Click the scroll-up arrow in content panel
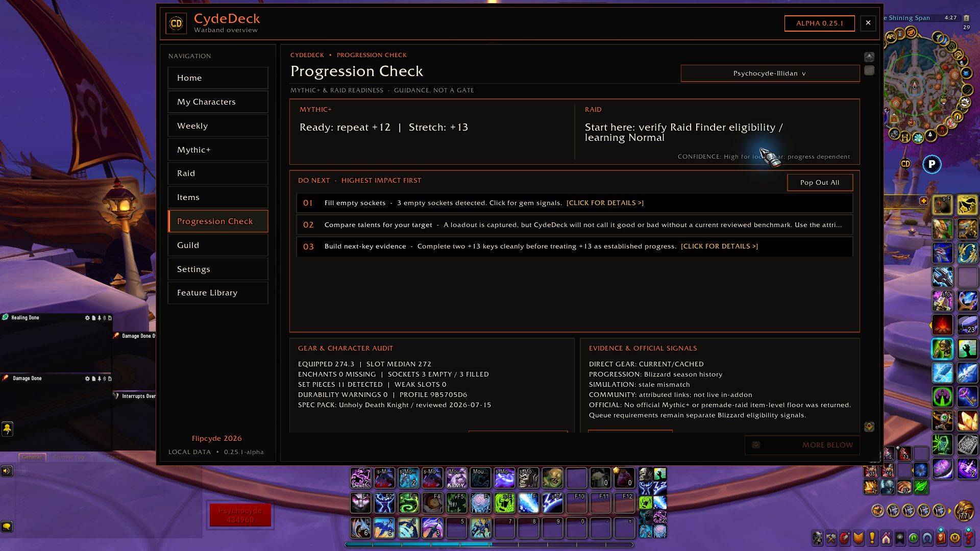The width and height of the screenshot is (980, 551). point(869,57)
